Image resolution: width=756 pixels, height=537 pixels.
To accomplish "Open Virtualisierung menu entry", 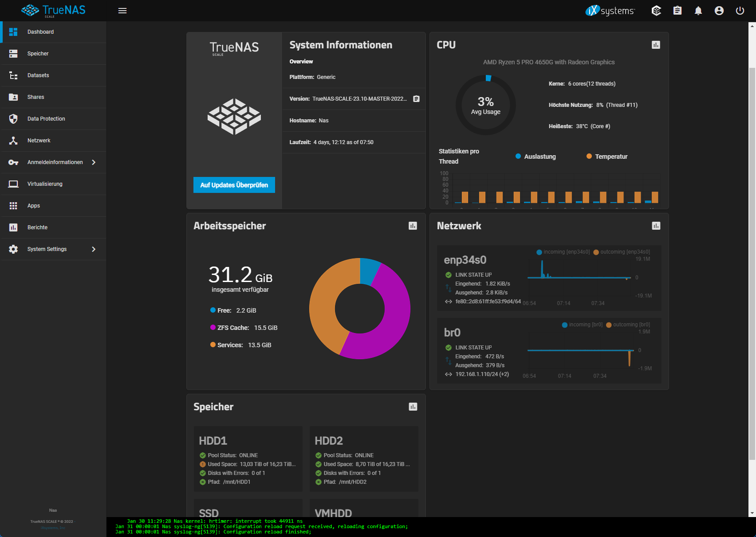I will (x=53, y=184).
